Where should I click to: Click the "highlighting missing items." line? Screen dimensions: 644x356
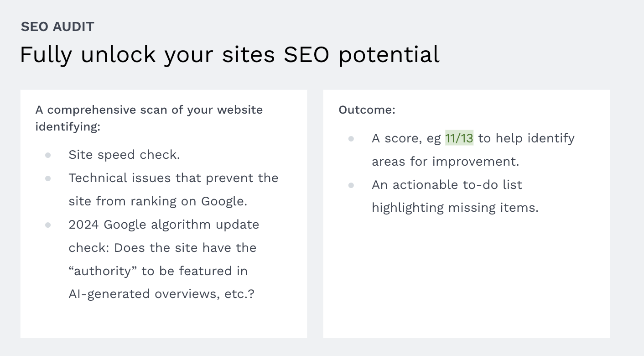pyautogui.click(x=455, y=208)
